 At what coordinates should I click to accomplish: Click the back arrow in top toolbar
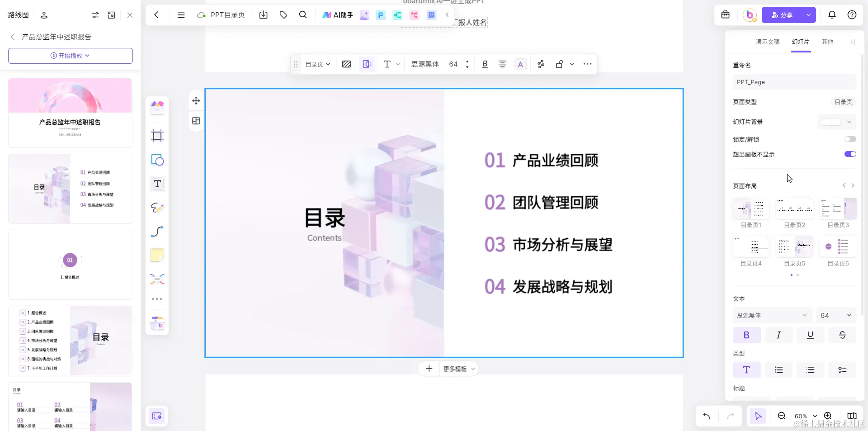pyautogui.click(x=156, y=15)
